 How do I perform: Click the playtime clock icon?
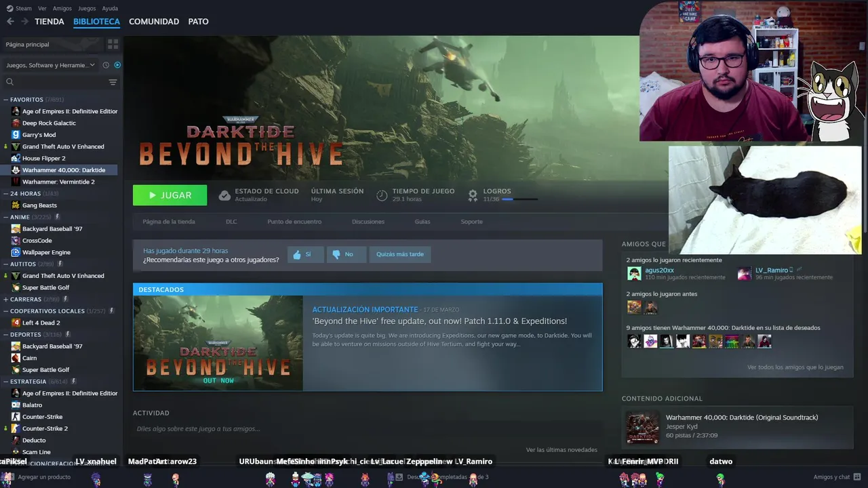382,195
